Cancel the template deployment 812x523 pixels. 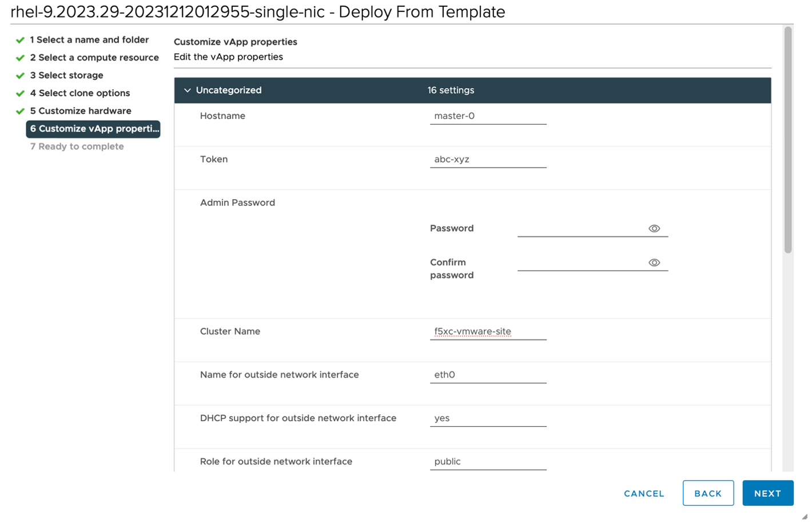click(645, 494)
